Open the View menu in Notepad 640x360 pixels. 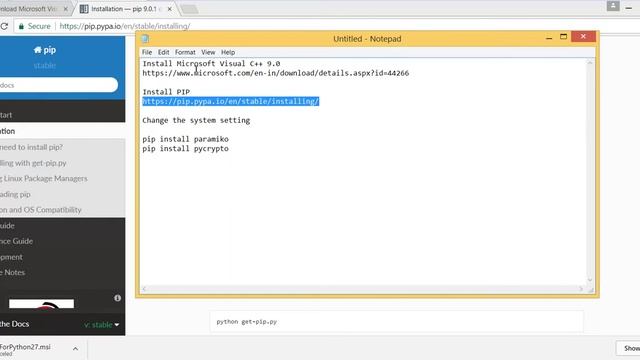[208, 52]
